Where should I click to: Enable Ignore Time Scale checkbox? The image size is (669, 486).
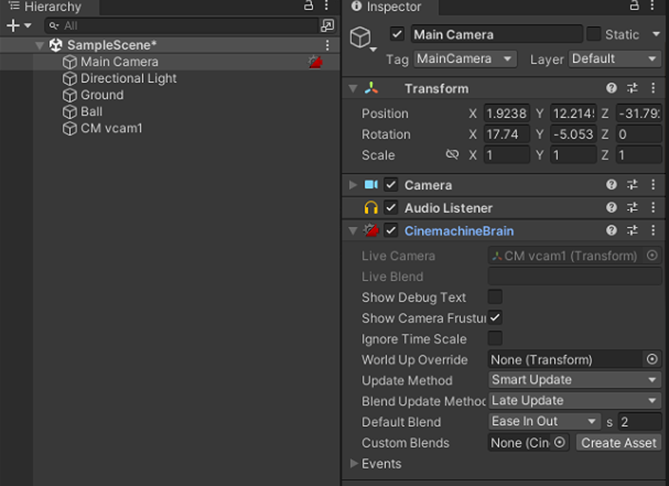tap(495, 339)
